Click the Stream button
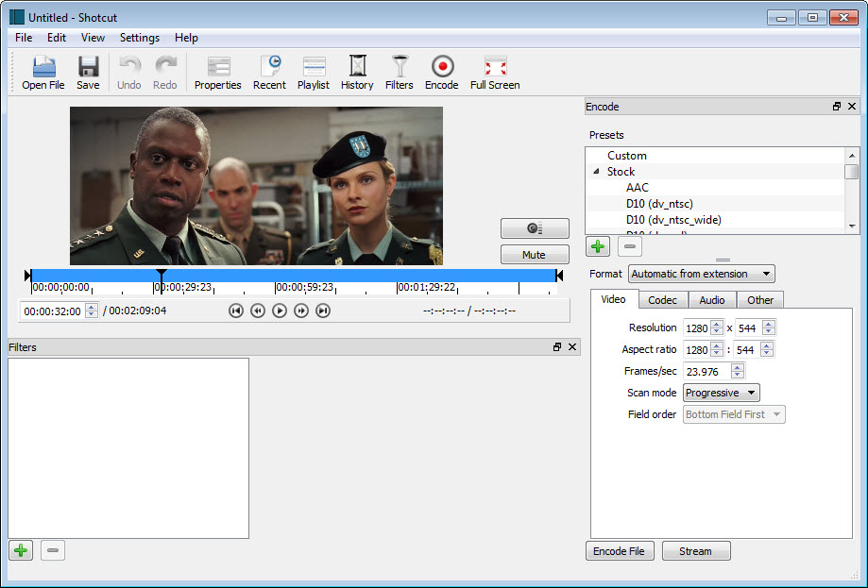This screenshot has height=588, width=868. 696,551
